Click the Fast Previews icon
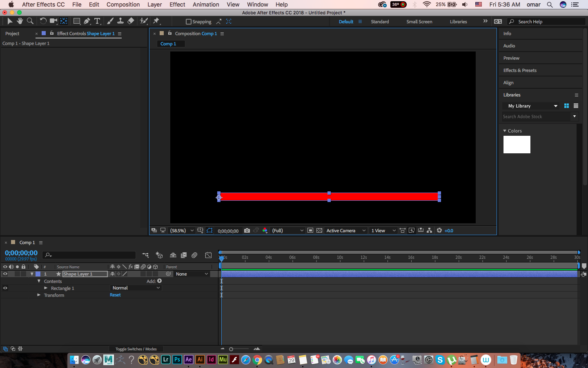This screenshot has width=588, height=368. 412,231
